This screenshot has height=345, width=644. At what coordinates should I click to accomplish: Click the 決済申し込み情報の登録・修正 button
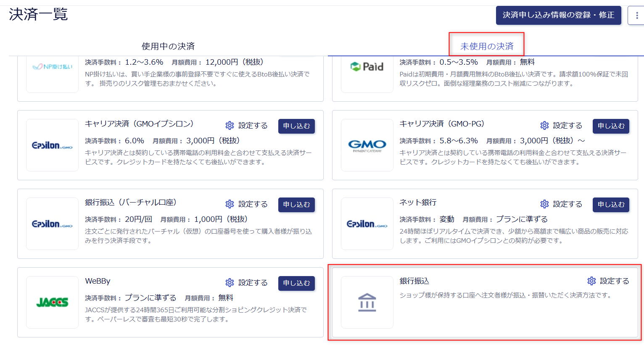[x=558, y=15]
